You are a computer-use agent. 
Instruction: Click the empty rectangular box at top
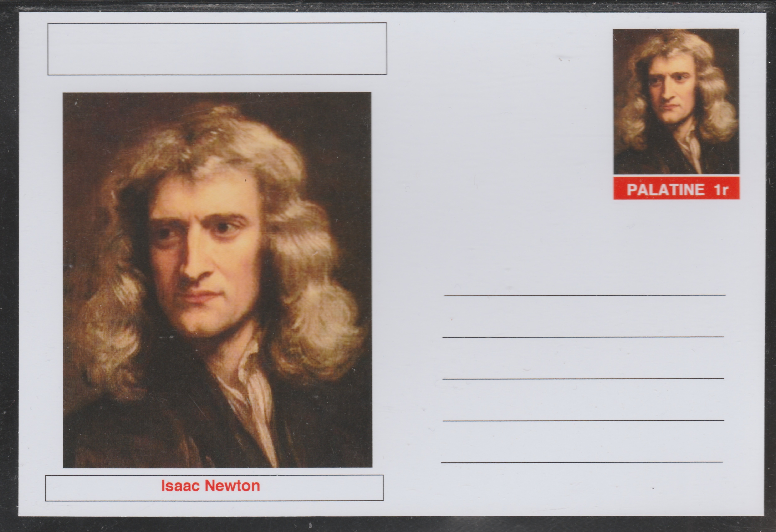point(217,49)
